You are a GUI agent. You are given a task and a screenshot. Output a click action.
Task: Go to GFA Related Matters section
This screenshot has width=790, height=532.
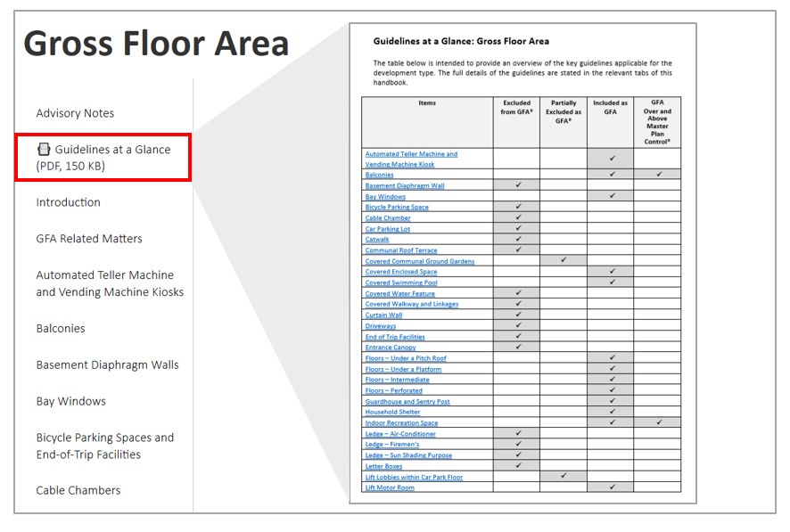click(89, 239)
